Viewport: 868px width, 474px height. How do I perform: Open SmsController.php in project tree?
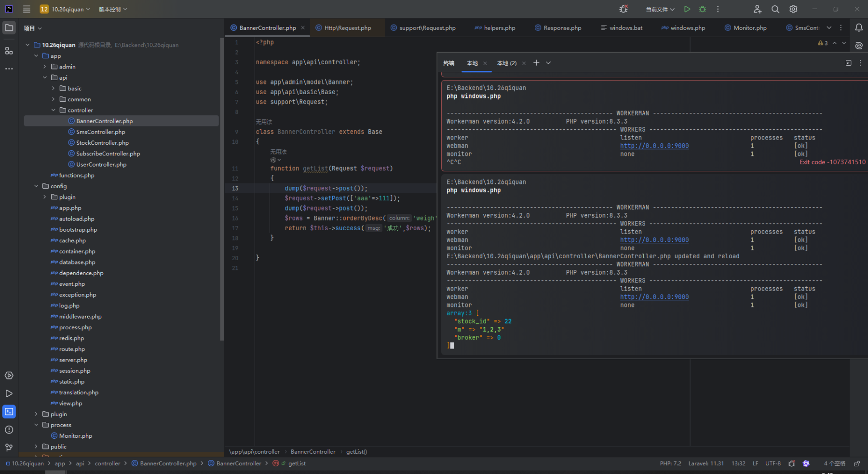(x=100, y=132)
